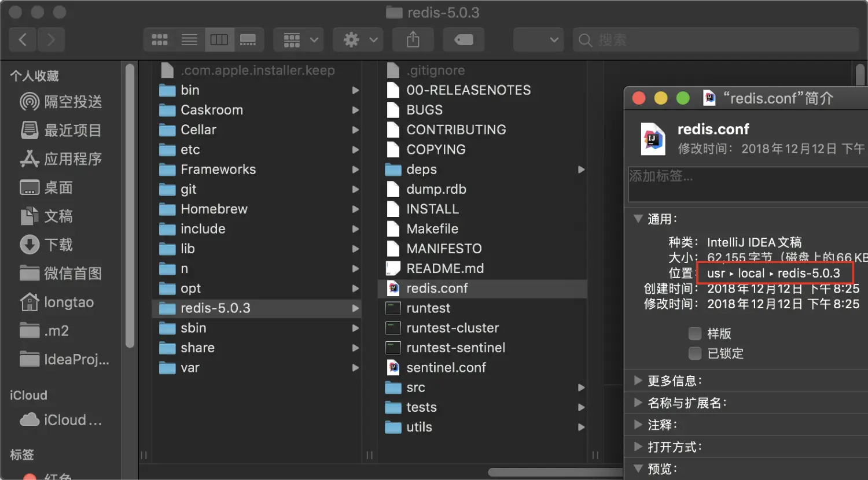Image resolution: width=868 pixels, height=480 pixels.
Task: Go back with the toolbar back arrow
Action: coord(23,40)
